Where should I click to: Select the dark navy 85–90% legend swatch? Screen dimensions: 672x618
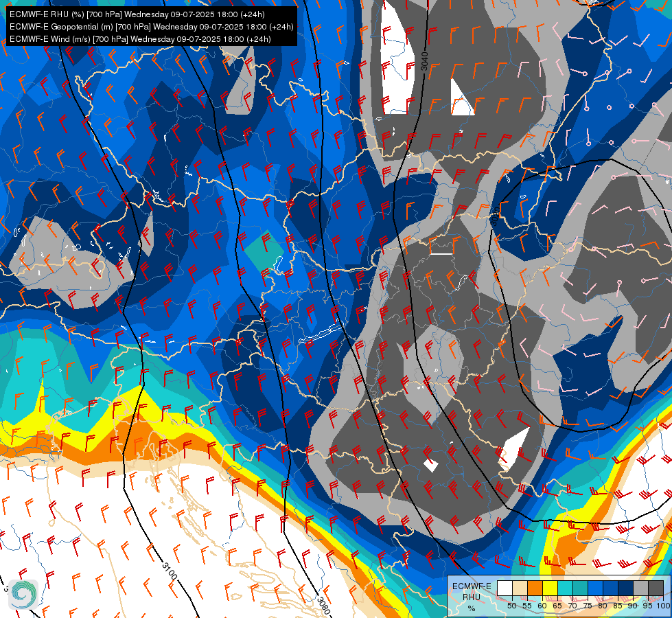[626, 588]
